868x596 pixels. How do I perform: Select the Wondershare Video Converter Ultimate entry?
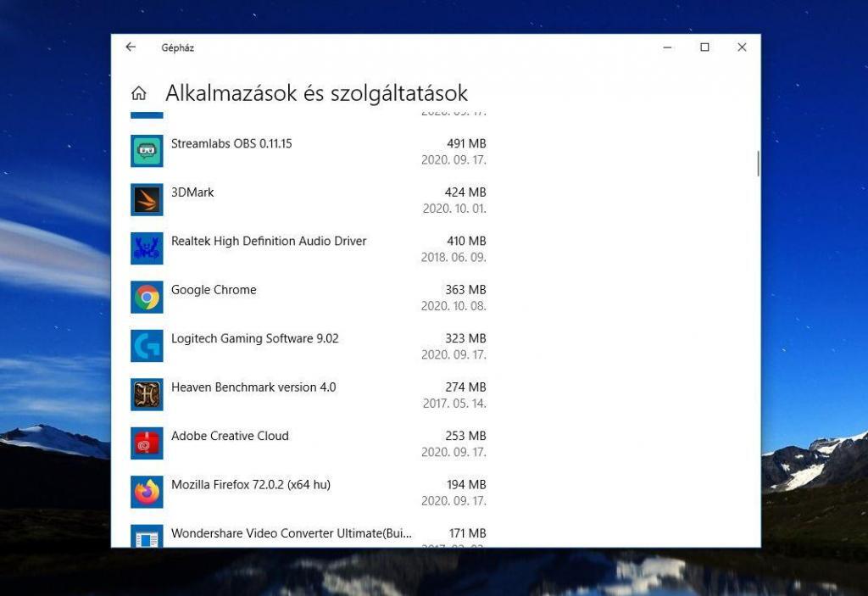[x=291, y=534]
